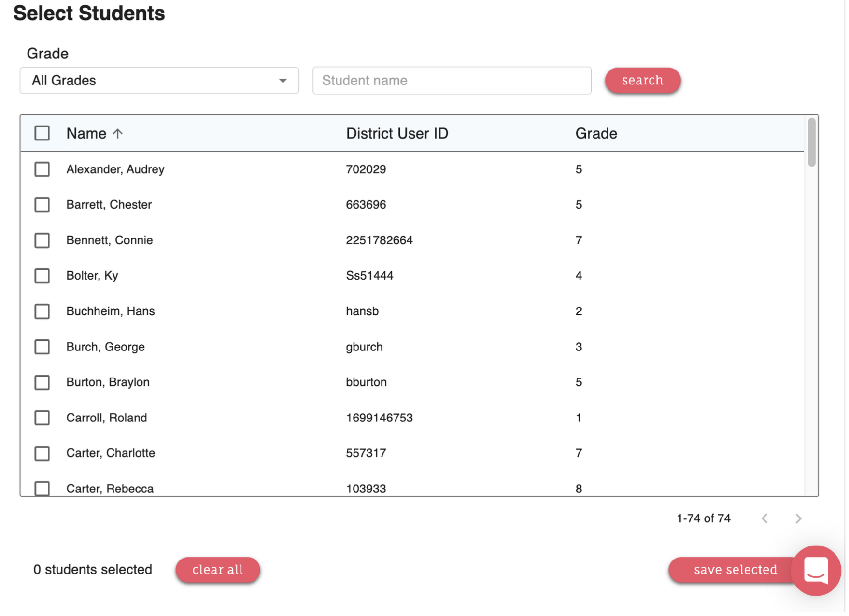Screen dimensions: 849x616
Task: Click the user ID hansb
Action: [363, 312]
